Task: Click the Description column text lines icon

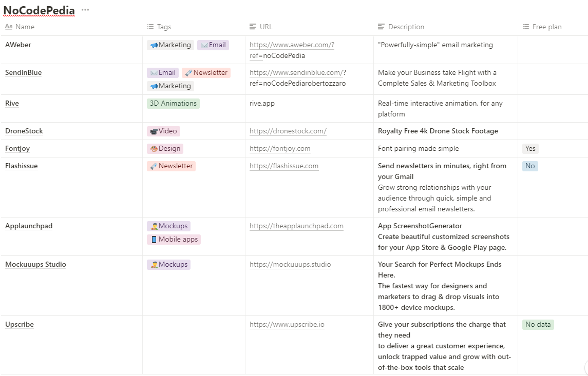Action: (381, 27)
